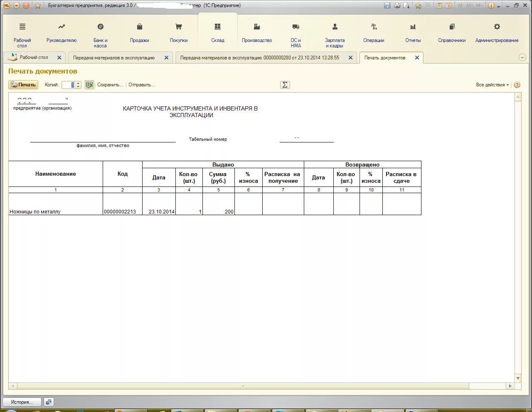Close the Рабочий стол tab
The image size is (532, 412).
coord(59,58)
